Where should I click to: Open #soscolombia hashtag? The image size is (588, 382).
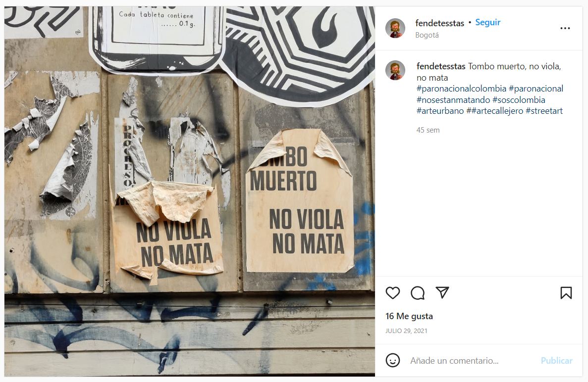point(519,100)
